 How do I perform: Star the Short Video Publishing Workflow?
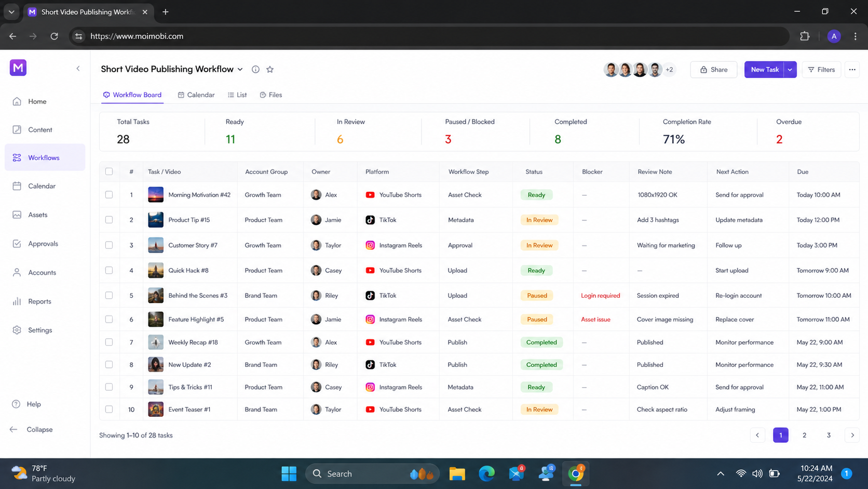coord(270,69)
